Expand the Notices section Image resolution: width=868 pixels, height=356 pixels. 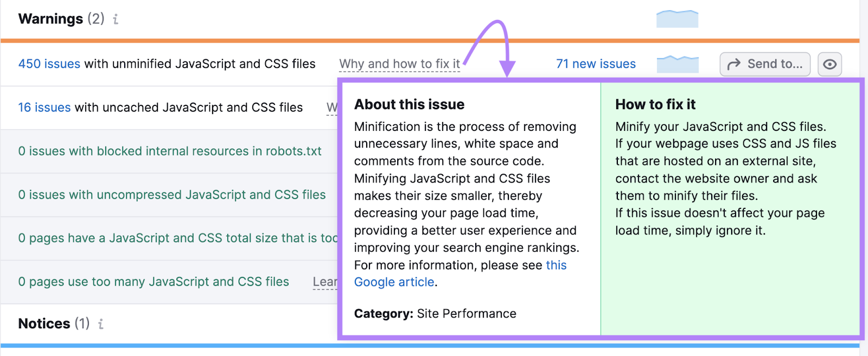(x=43, y=323)
